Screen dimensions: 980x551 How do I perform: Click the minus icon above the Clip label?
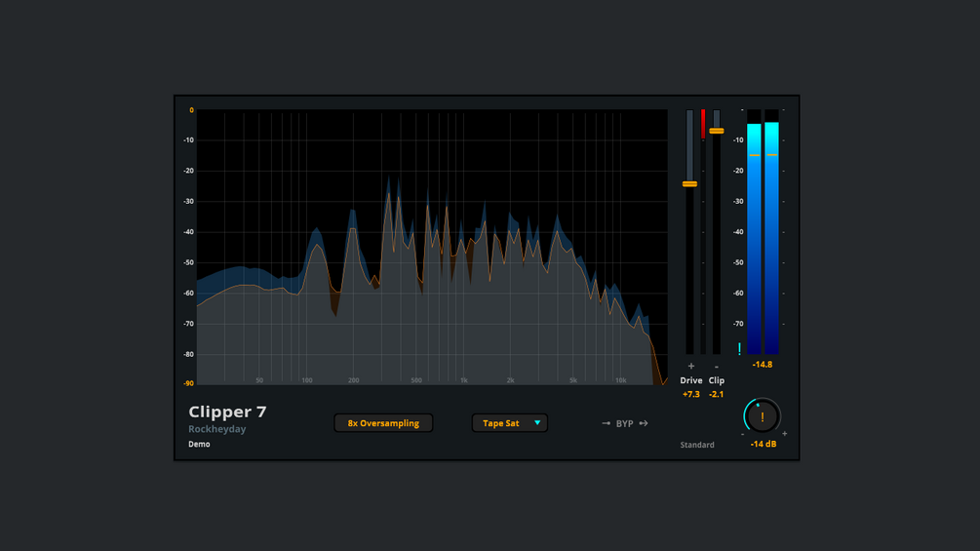pyautogui.click(x=717, y=367)
